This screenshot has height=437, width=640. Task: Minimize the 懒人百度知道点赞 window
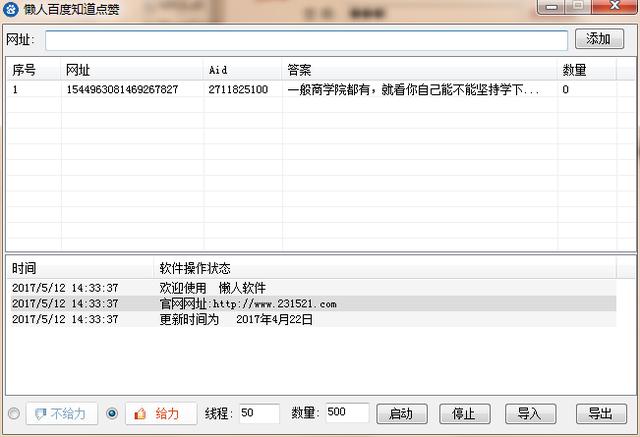551,7
